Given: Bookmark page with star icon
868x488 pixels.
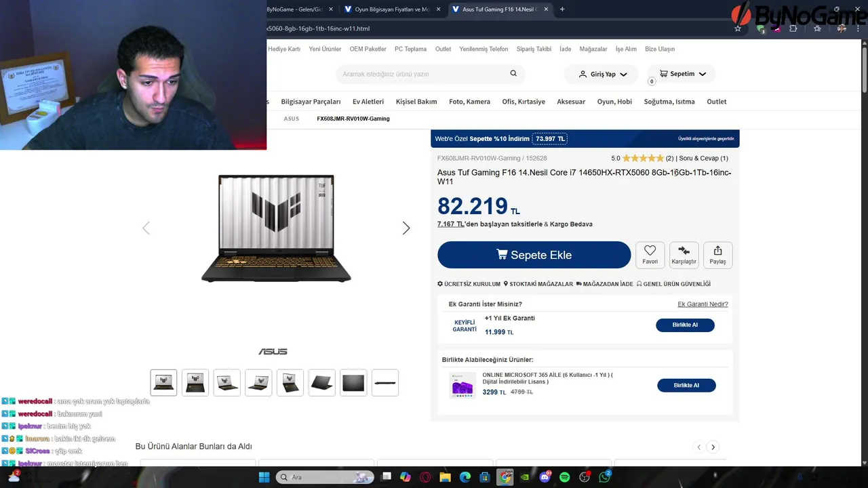Looking at the screenshot, I should point(738,28).
